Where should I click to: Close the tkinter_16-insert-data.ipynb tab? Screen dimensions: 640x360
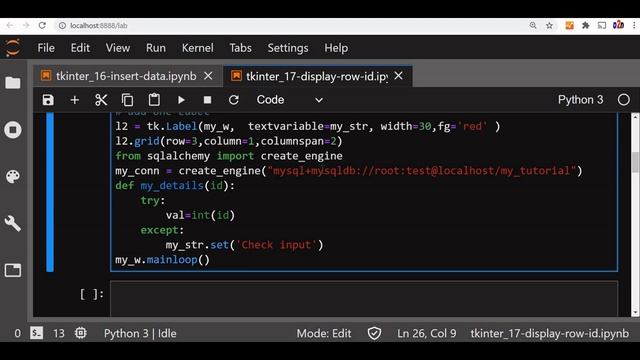[208, 76]
